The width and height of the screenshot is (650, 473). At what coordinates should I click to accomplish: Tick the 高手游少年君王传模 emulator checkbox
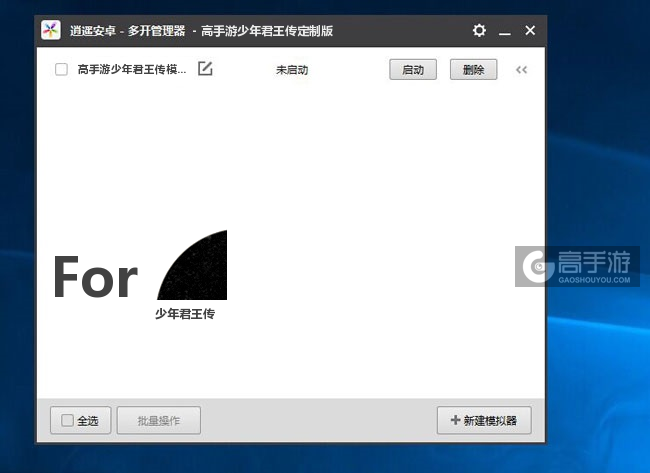pos(61,69)
